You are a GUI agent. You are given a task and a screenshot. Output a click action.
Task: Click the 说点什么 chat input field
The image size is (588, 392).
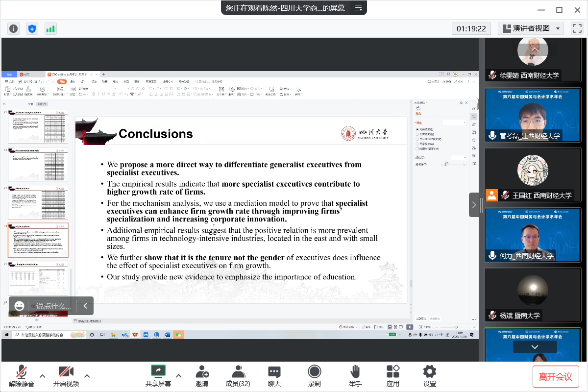(x=53, y=306)
